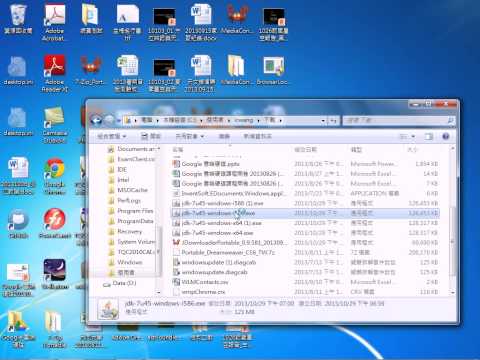The width and height of the screenshot is (480, 360).
Task: Open the Adobe Acrobat desktop shortcut
Action: point(54,22)
